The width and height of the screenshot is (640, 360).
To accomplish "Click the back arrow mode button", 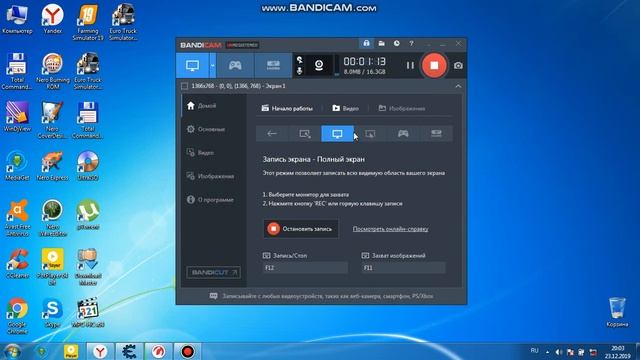I will click(x=272, y=133).
